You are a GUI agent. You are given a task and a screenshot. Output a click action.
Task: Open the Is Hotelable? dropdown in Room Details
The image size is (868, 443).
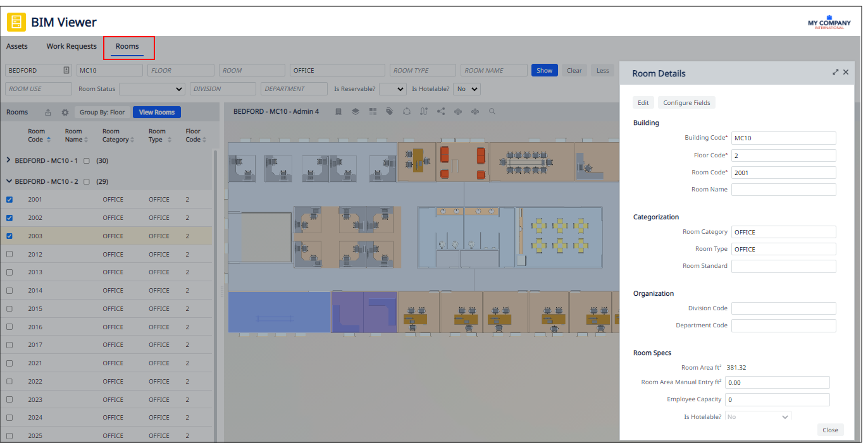757,416
